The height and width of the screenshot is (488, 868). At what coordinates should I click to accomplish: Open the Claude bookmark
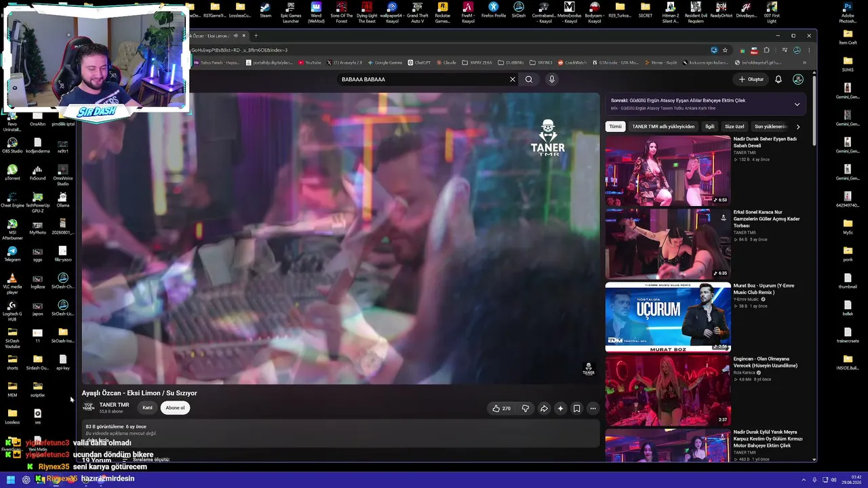(446, 62)
